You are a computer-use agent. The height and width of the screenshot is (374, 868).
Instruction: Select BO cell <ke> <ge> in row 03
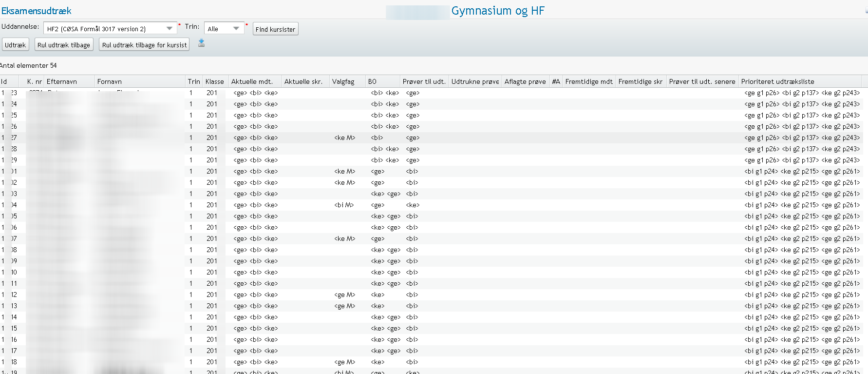386,194
